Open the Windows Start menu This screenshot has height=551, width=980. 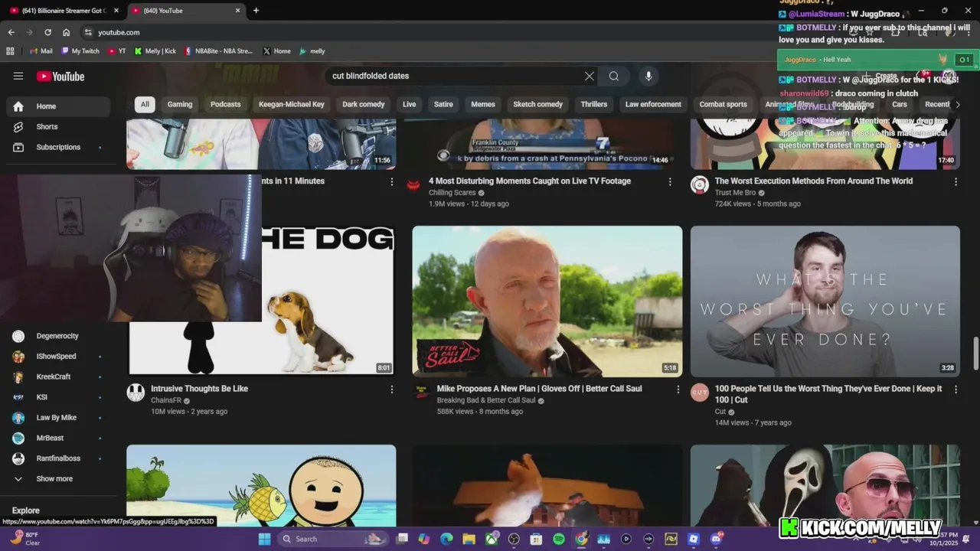coord(264,539)
